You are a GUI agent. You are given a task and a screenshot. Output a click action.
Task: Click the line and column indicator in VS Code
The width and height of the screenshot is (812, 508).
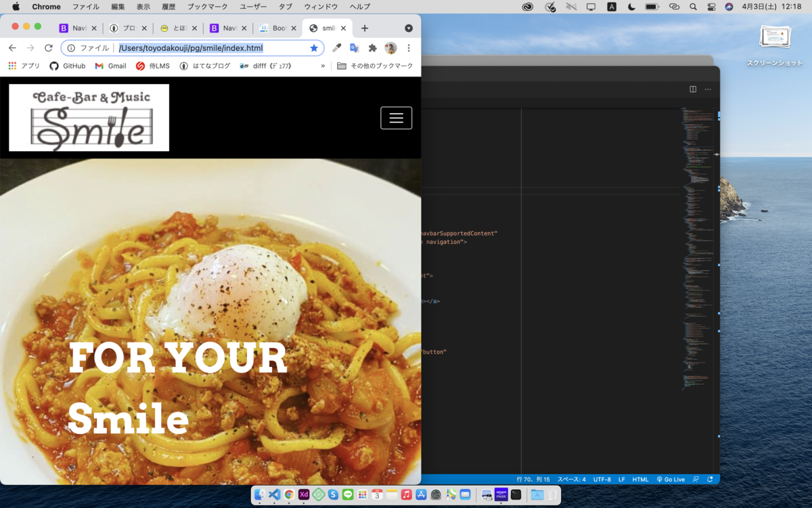(x=533, y=480)
